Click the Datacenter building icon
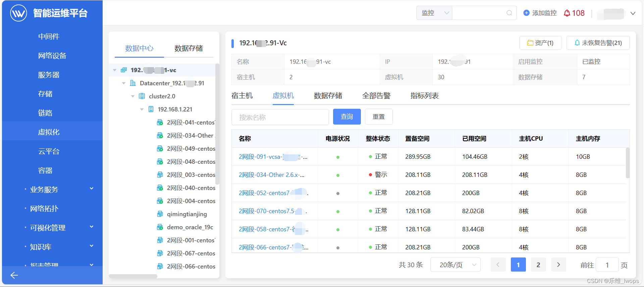The height and width of the screenshot is (287, 644). (133, 83)
